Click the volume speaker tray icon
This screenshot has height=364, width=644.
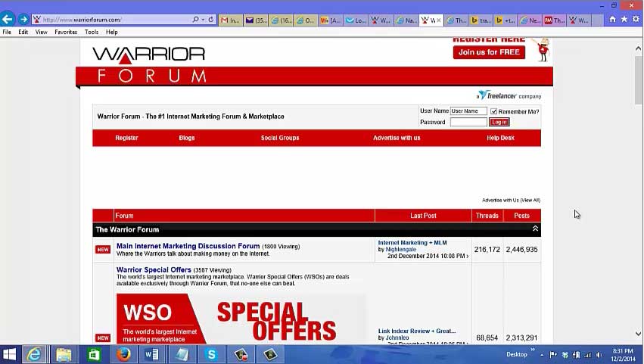[599, 355]
